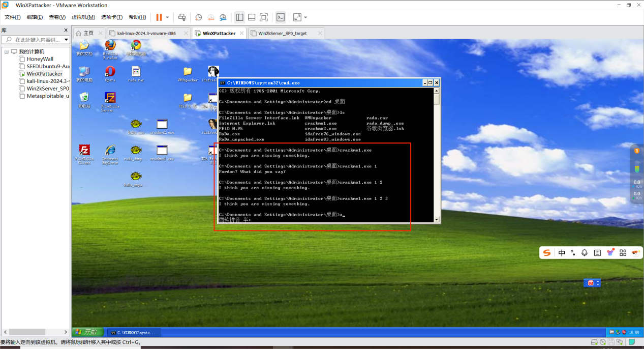Open the library search filter dropdown
Screen dimensions: 644x349
66,40
